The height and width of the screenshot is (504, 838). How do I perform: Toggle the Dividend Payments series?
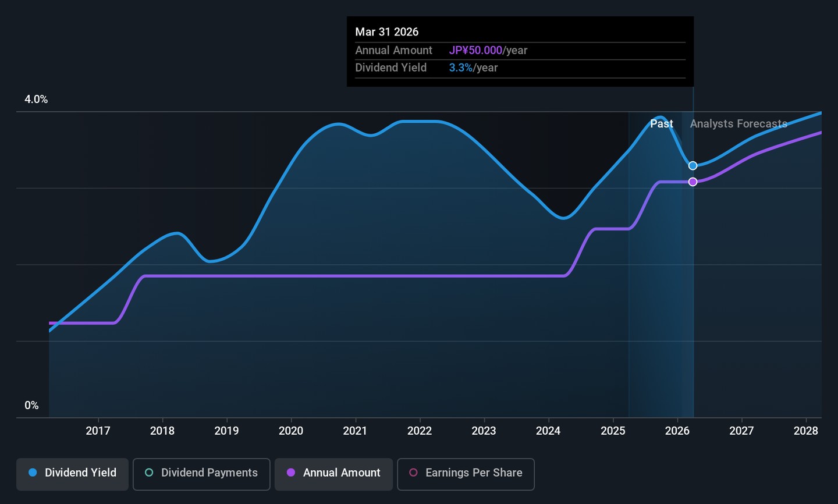201,474
